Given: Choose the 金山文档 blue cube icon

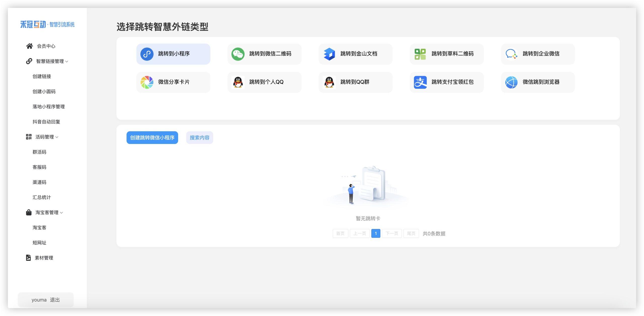Looking at the screenshot, I should coord(329,54).
